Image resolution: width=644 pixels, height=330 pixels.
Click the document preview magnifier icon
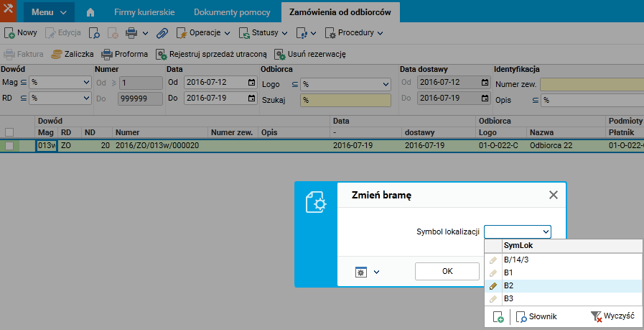point(95,33)
